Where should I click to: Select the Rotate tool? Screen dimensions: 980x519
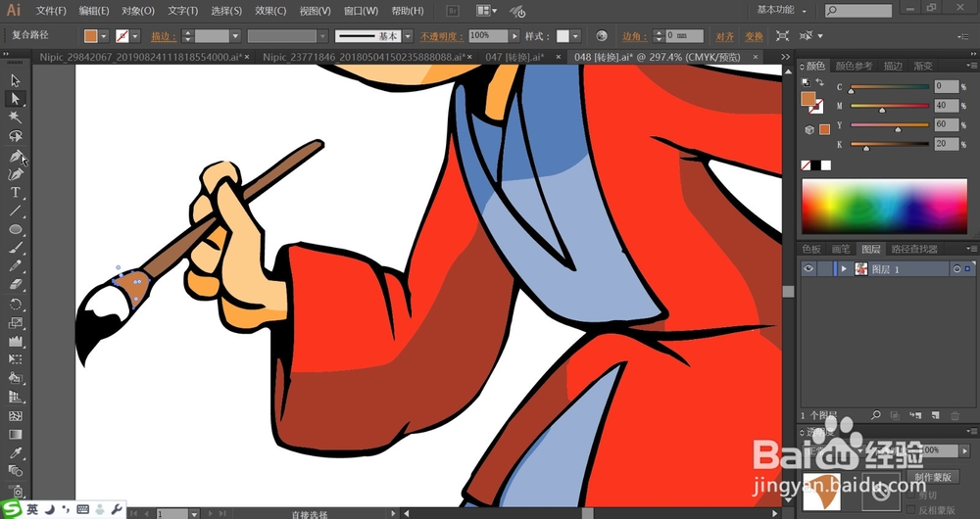click(16, 305)
